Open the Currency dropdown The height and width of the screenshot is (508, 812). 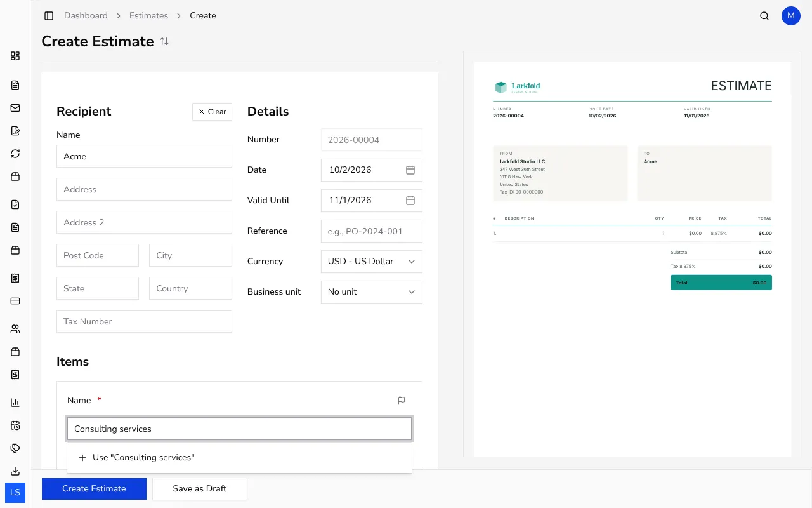tap(372, 262)
